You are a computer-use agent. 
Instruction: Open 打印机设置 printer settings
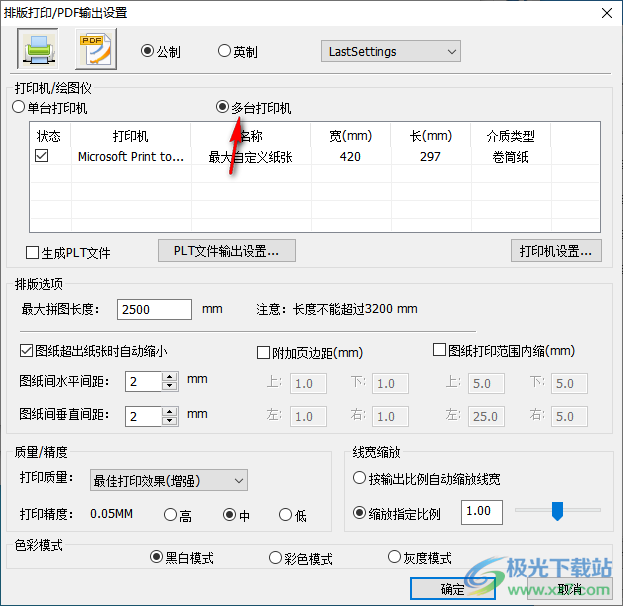(x=556, y=251)
